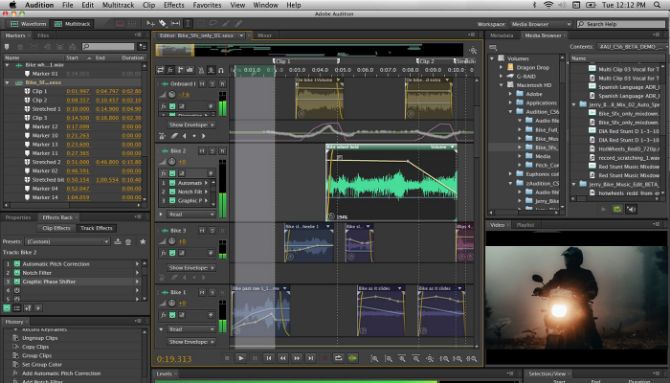670x383 pixels.
Task: Open Read automation mode dropdown on Bike 2
Action: 191,214
